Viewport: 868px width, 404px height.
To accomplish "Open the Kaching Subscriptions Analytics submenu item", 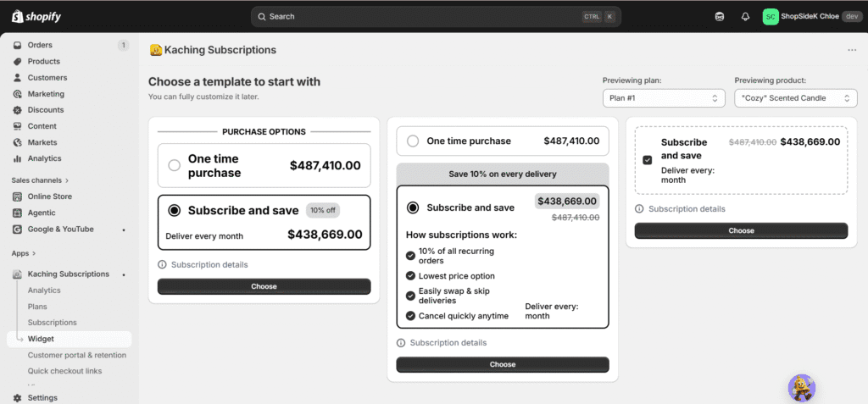I will click(44, 290).
